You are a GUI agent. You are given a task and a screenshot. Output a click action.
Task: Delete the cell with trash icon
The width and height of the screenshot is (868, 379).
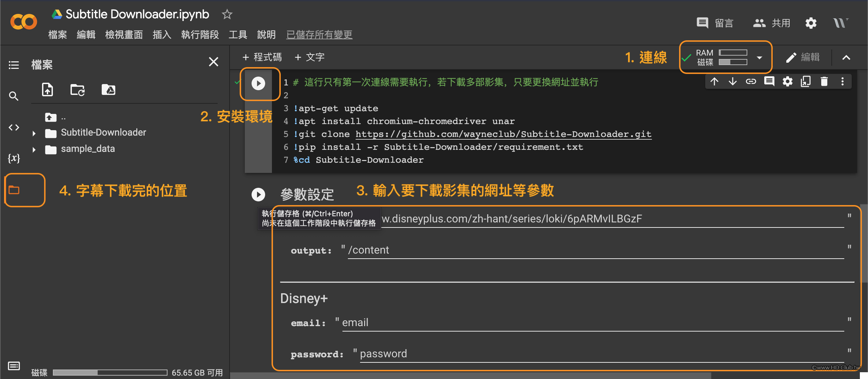[824, 82]
